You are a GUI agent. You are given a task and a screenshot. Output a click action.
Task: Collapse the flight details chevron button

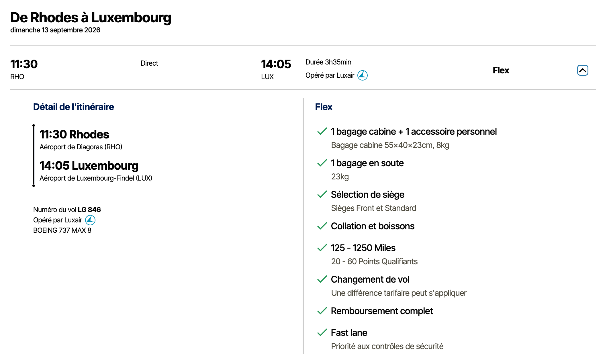click(x=582, y=70)
